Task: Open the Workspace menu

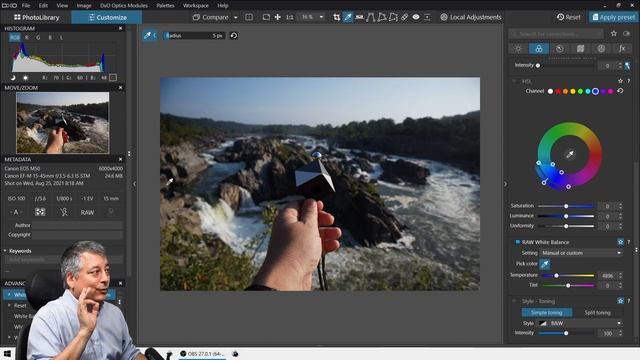Action: (196, 5)
